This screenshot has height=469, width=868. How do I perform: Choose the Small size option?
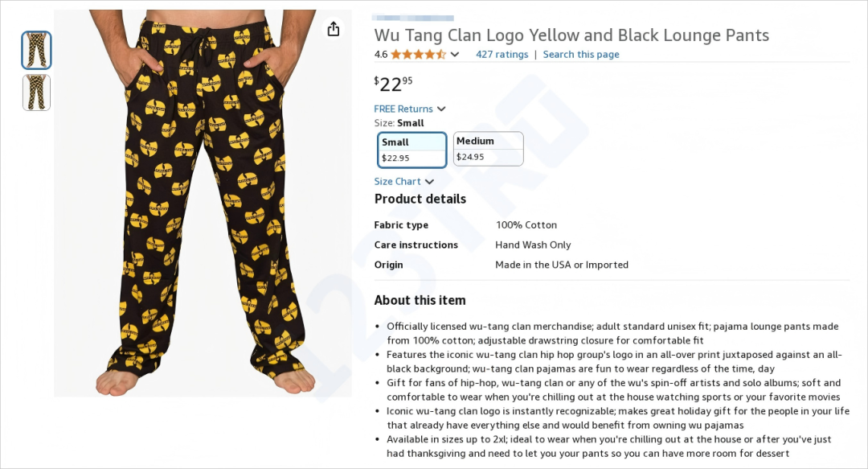point(411,150)
